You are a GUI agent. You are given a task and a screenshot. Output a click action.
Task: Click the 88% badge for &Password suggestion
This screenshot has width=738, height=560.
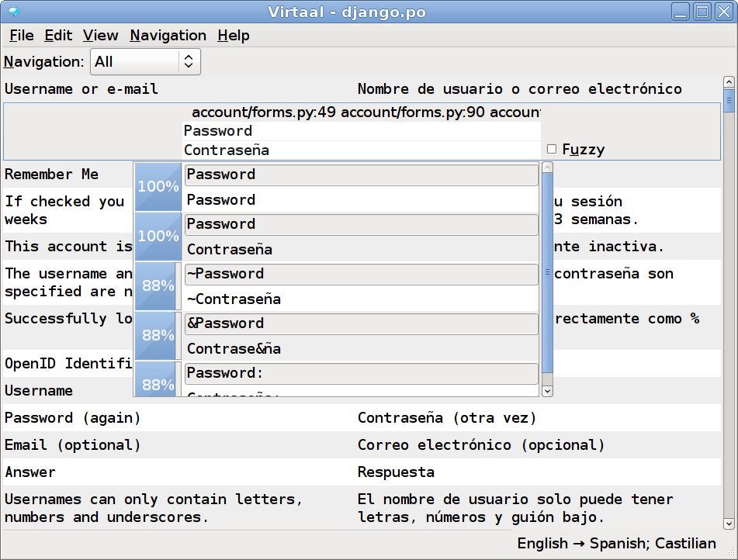point(158,335)
